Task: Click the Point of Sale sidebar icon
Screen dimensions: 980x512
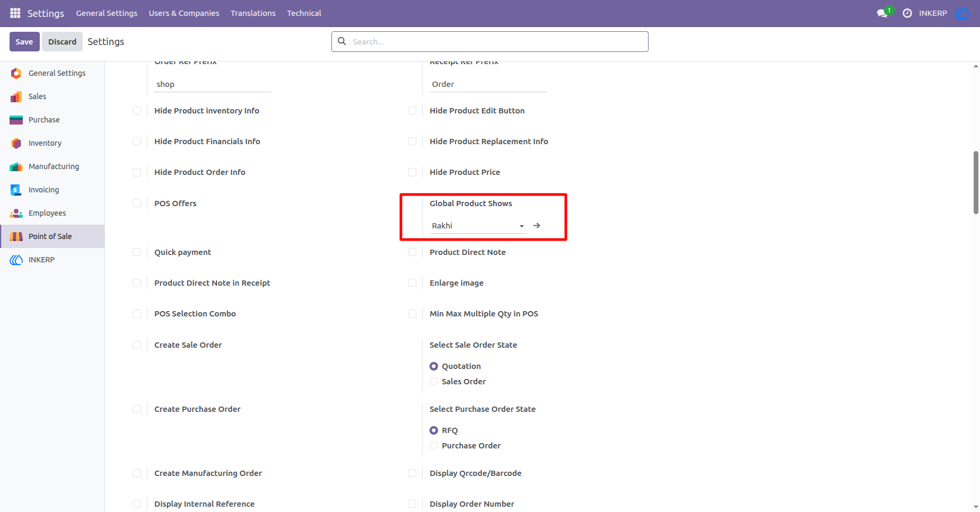Action: click(16, 236)
